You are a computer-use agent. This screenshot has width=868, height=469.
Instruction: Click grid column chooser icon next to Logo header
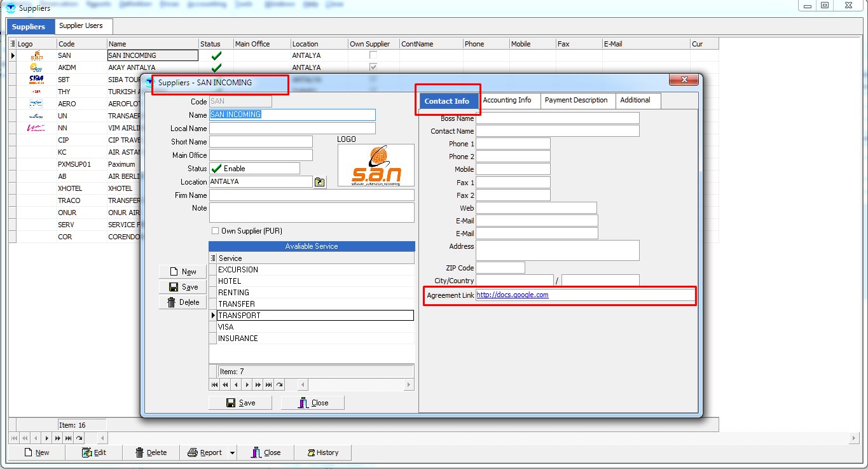pyautogui.click(x=13, y=44)
